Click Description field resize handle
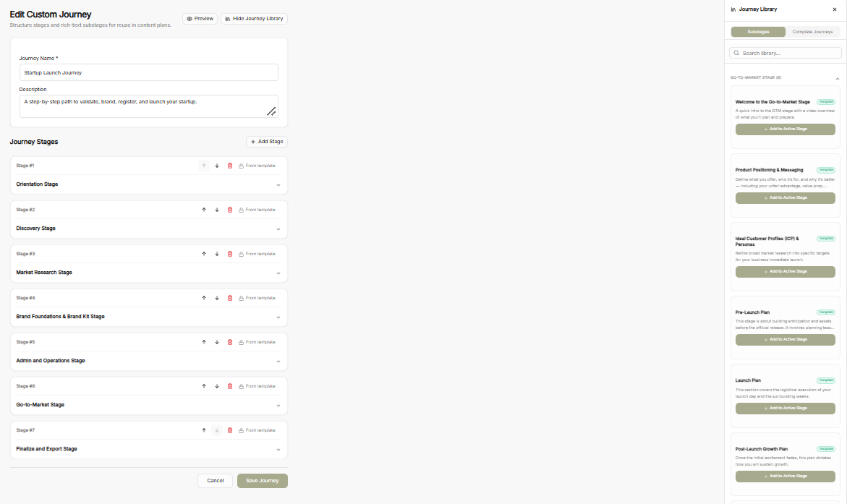Screen dimensions: 847x504 [271, 112]
